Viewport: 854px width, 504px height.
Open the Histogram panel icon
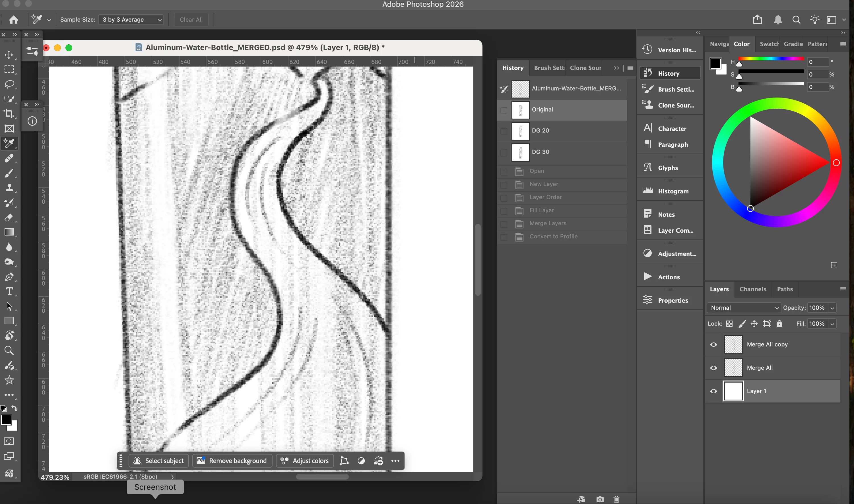coord(647,191)
